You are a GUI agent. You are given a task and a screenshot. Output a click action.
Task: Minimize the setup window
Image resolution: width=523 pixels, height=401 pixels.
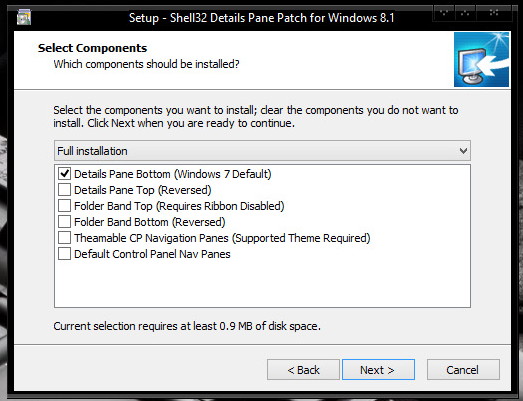point(444,13)
